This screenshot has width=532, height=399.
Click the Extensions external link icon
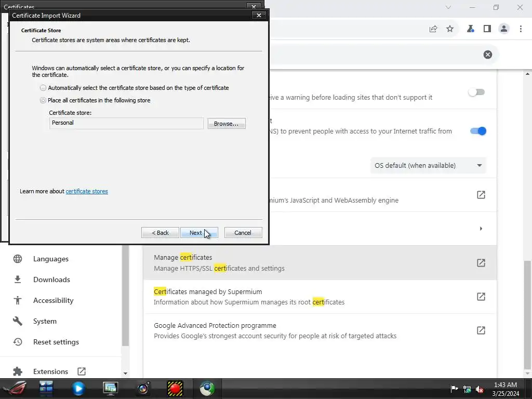(x=82, y=371)
